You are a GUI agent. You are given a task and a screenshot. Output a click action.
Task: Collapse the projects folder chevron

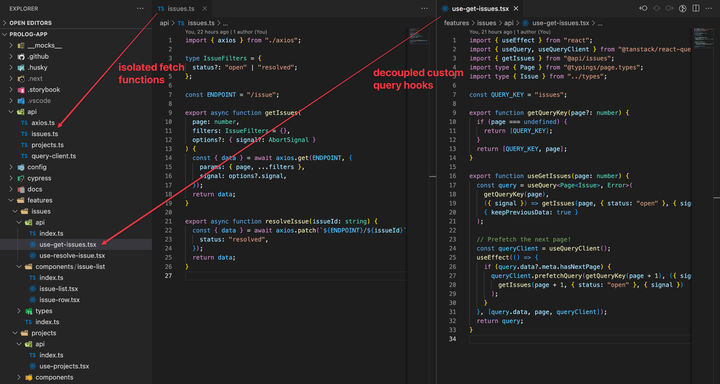[x=16, y=333]
